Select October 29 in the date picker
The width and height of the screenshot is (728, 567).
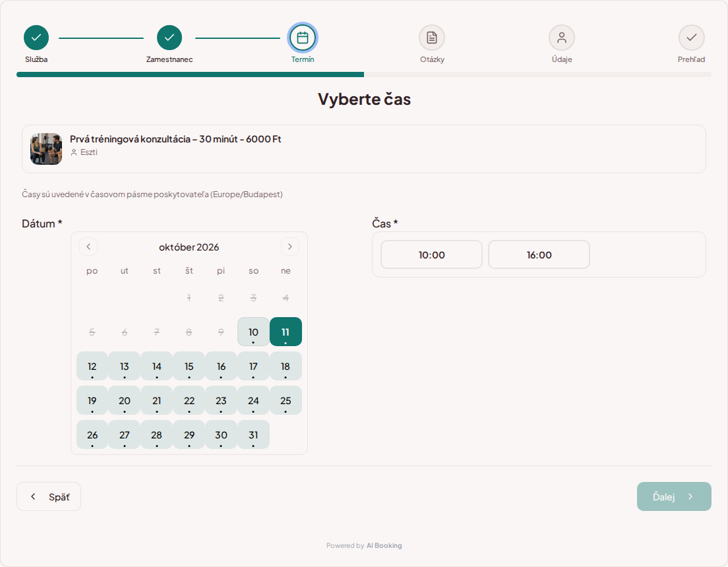(x=189, y=434)
